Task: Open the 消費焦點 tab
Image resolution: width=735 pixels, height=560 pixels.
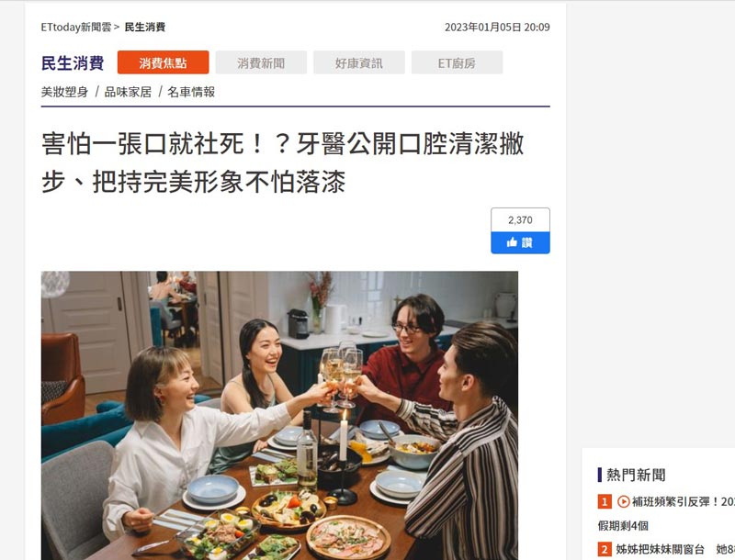Action: pos(164,62)
